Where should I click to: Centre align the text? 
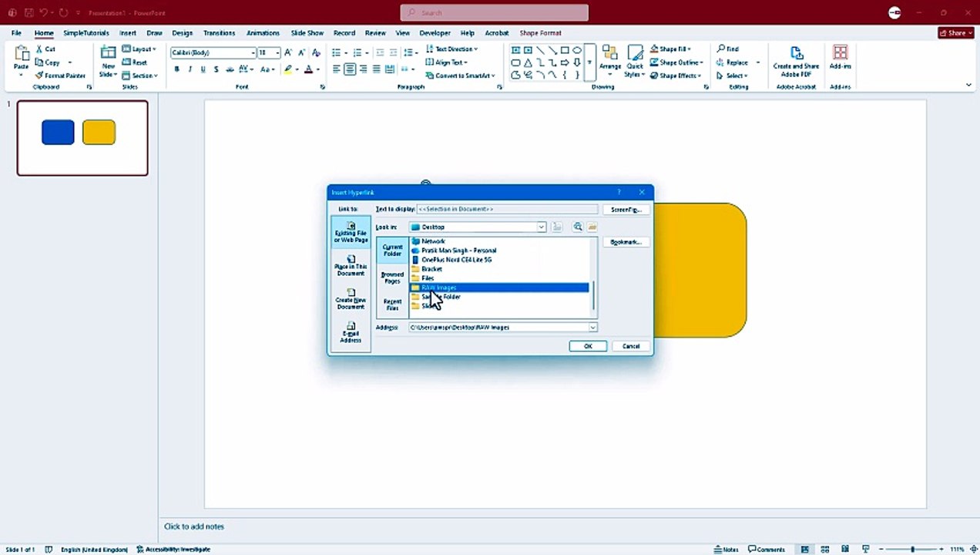point(350,69)
